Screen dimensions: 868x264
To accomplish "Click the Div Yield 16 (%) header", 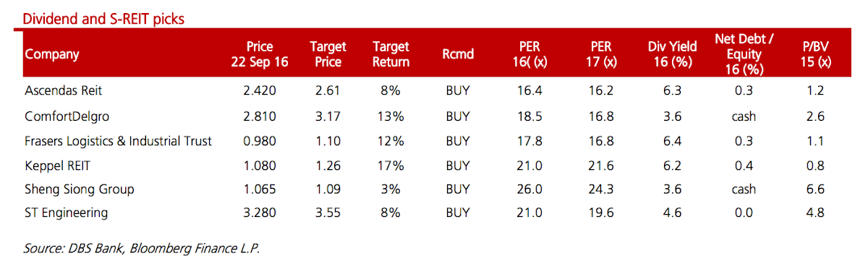I will click(x=673, y=54).
